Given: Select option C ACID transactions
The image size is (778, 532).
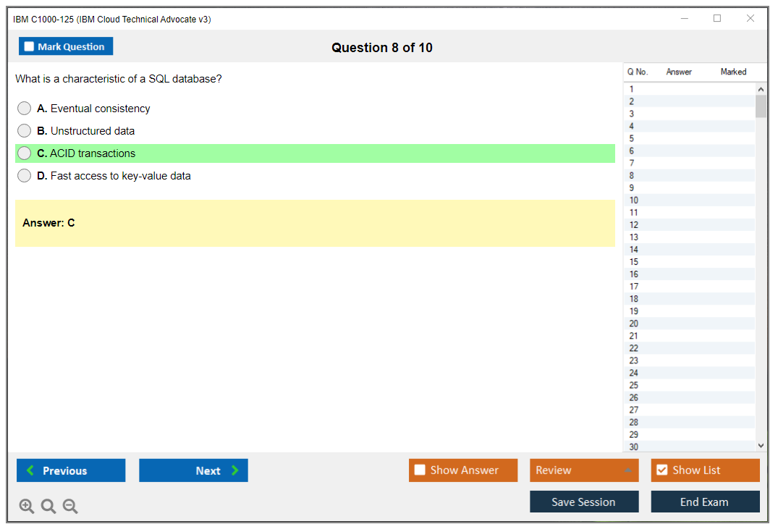Looking at the screenshot, I should pos(25,153).
